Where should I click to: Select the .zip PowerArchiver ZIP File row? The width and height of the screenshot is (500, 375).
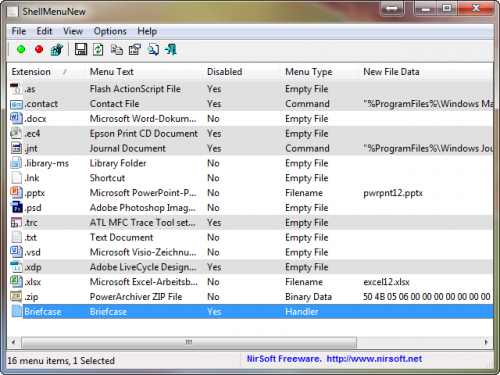[x=250, y=297]
